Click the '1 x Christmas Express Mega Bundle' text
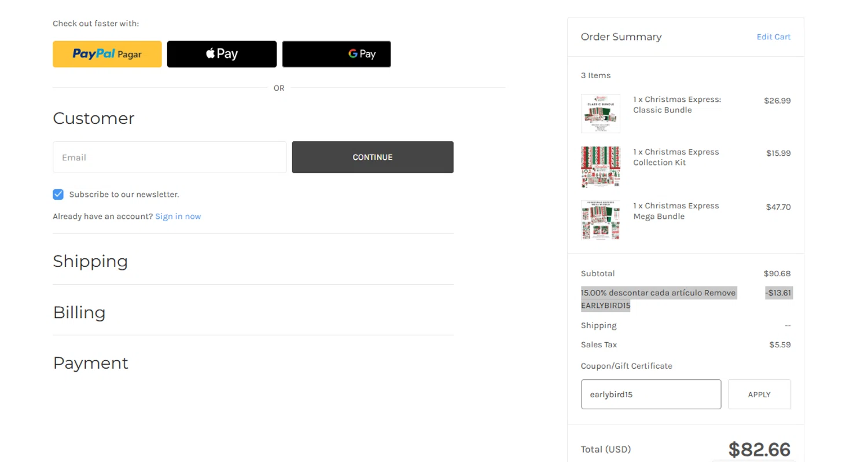This screenshot has width=868, height=462. coord(676,211)
